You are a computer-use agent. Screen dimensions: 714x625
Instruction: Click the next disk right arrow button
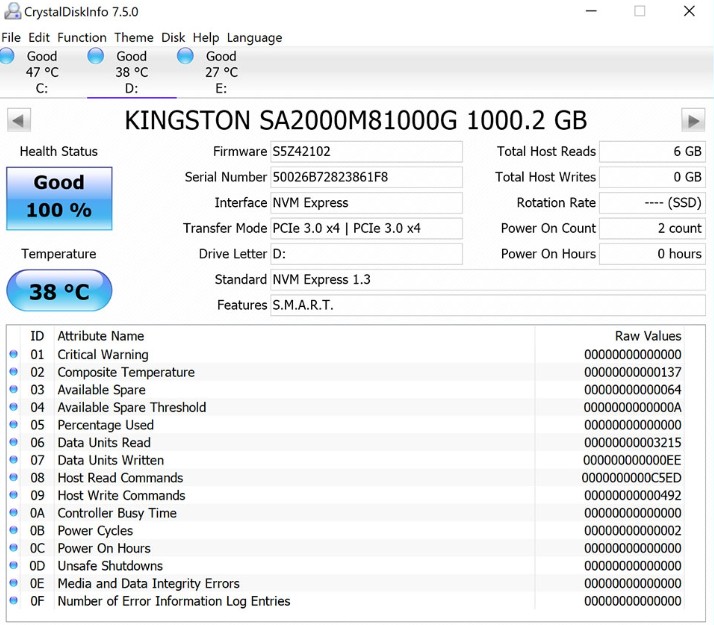pyautogui.click(x=693, y=121)
